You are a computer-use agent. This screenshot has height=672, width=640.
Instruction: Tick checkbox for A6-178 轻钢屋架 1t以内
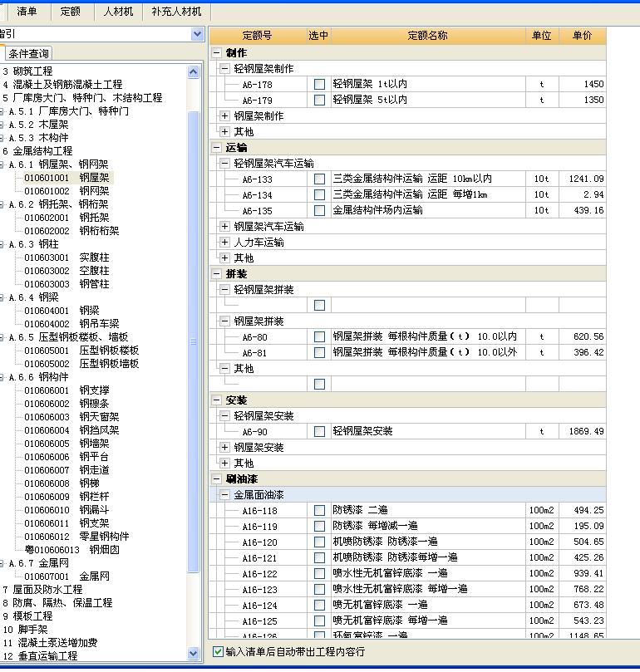pyautogui.click(x=319, y=84)
